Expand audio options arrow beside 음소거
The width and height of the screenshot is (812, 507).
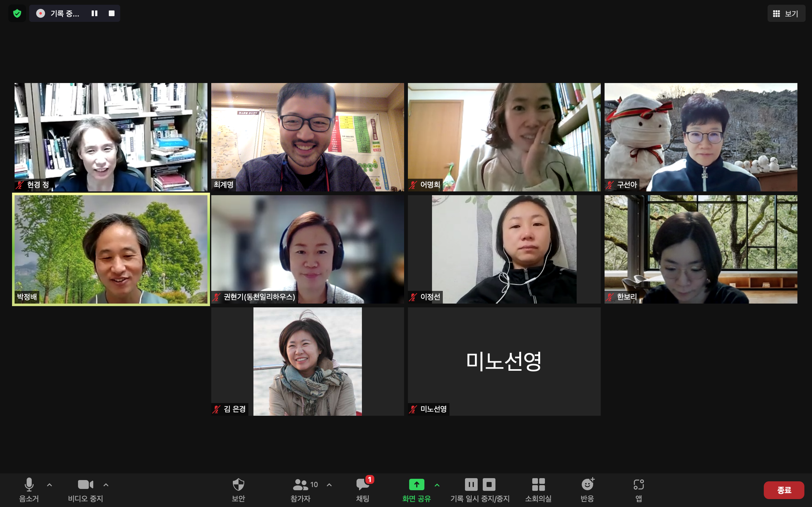click(50, 485)
